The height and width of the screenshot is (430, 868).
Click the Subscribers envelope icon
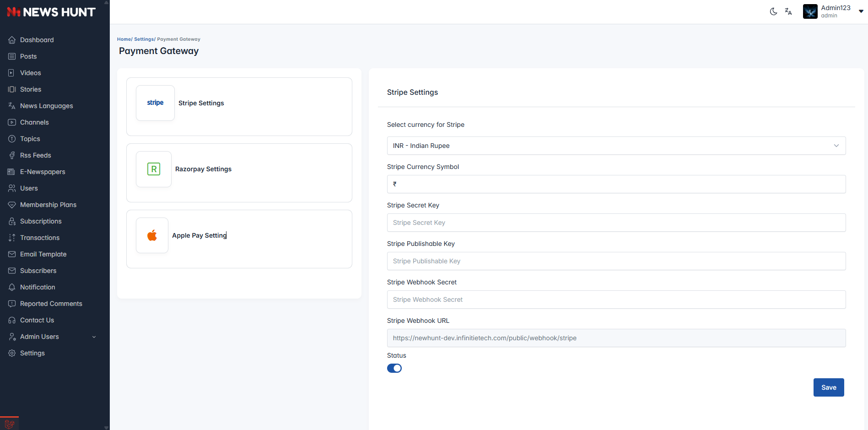pyautogui.click(x=12, y=271)
